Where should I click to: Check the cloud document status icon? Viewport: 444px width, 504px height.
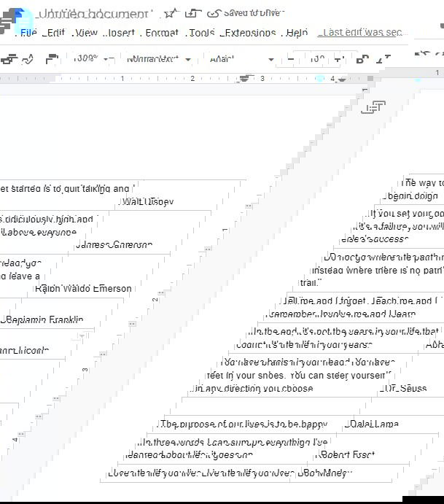[214, 13]
